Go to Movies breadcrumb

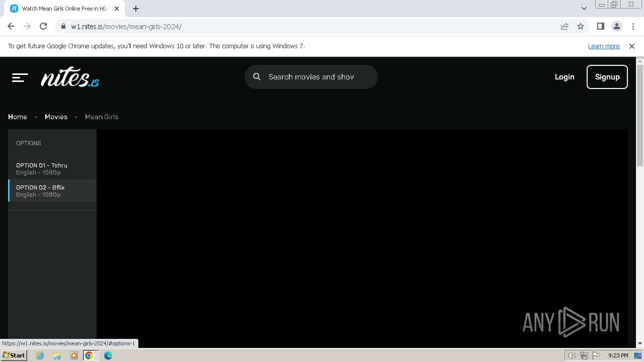[56, 117]
